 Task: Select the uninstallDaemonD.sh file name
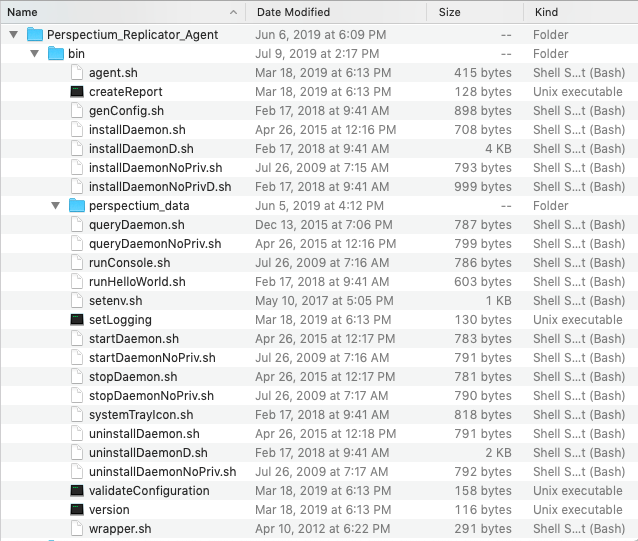(148, 453)
